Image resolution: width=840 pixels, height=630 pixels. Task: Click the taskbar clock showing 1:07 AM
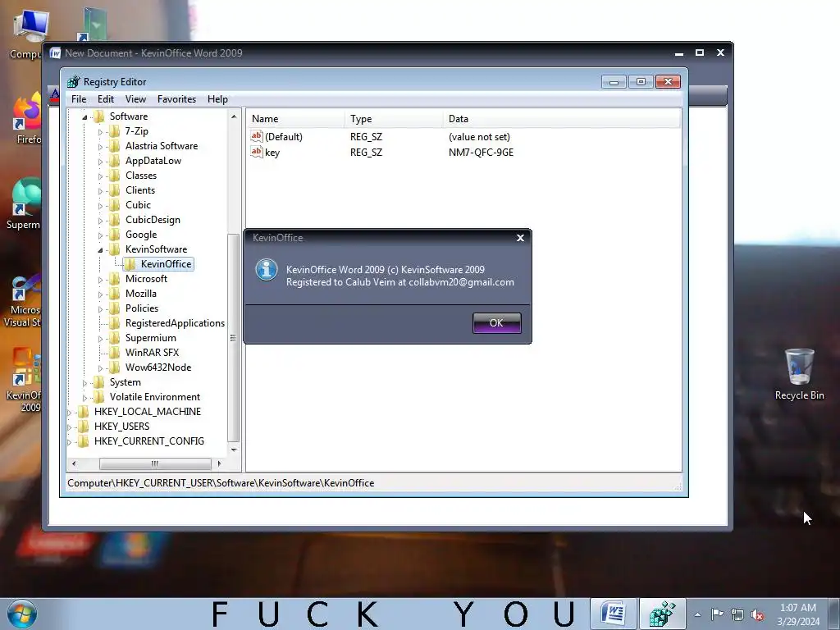pos(798,614)
